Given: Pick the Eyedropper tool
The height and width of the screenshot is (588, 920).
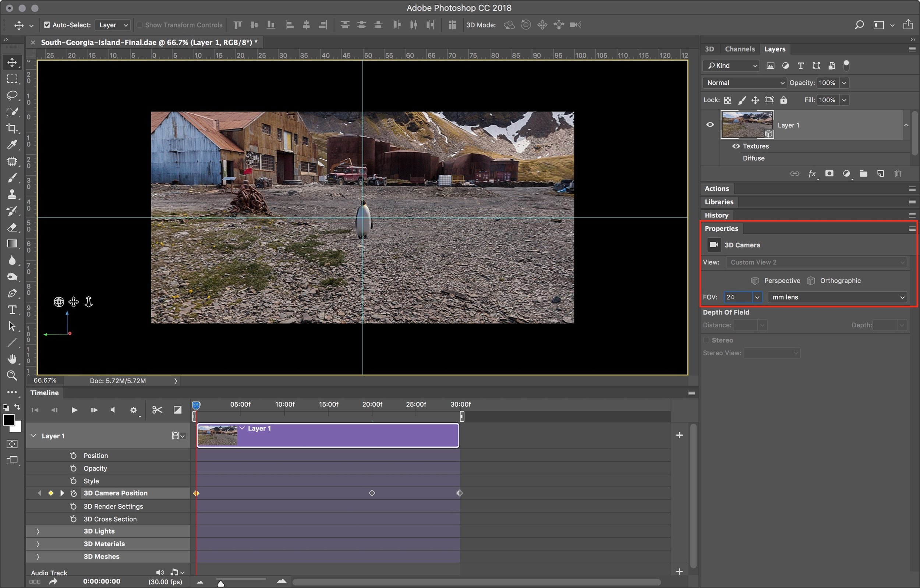Looking at the screenshot, I should point(12,145).
